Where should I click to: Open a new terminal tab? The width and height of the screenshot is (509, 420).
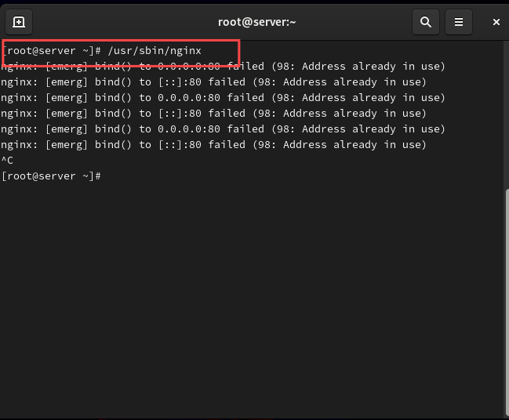pos(19,22)
